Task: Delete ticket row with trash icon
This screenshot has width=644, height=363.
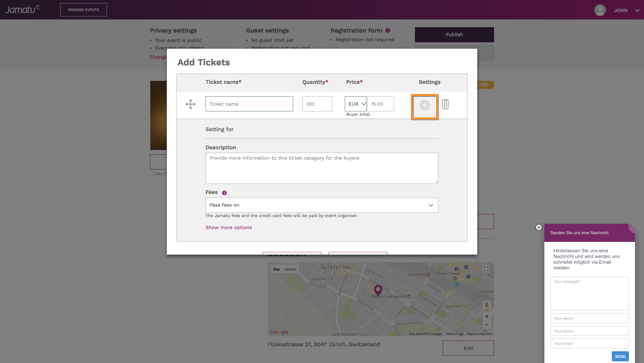Action: 445,104
